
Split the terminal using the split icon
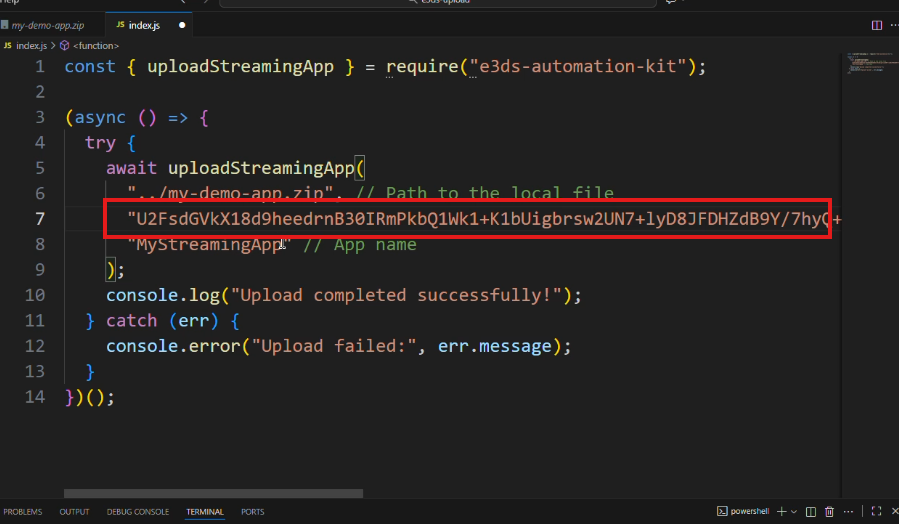point(811,511)
